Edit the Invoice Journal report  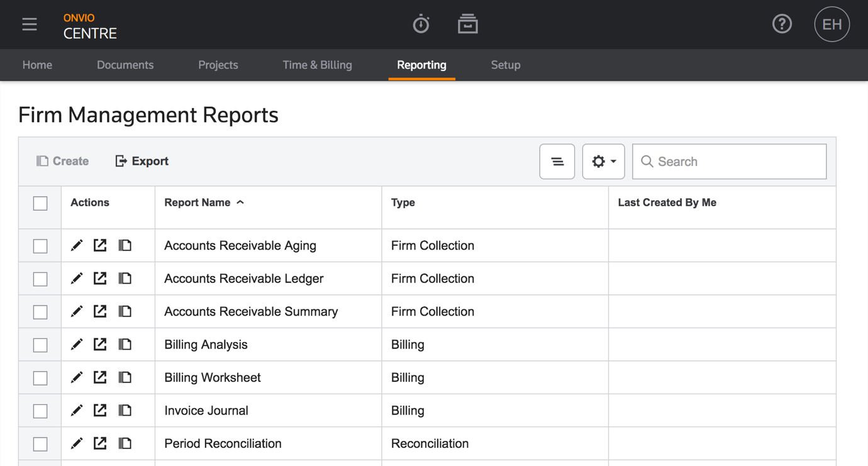coord(77,410)
